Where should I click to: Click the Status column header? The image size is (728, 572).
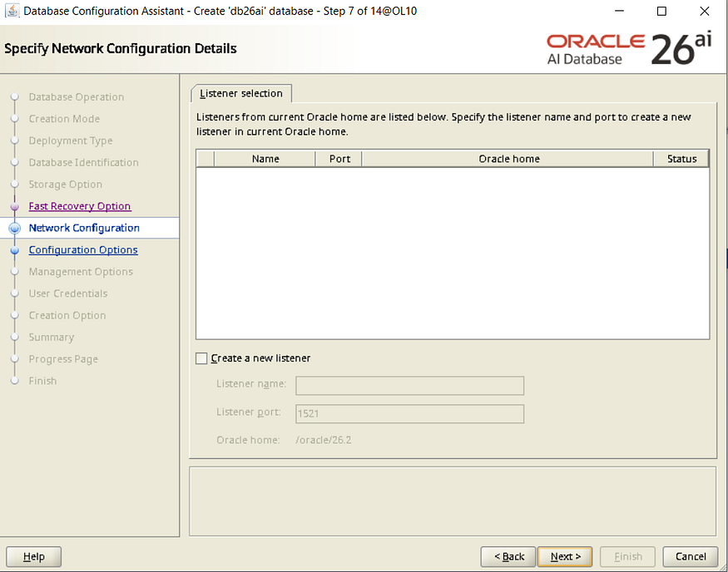(x=681, y=159)
